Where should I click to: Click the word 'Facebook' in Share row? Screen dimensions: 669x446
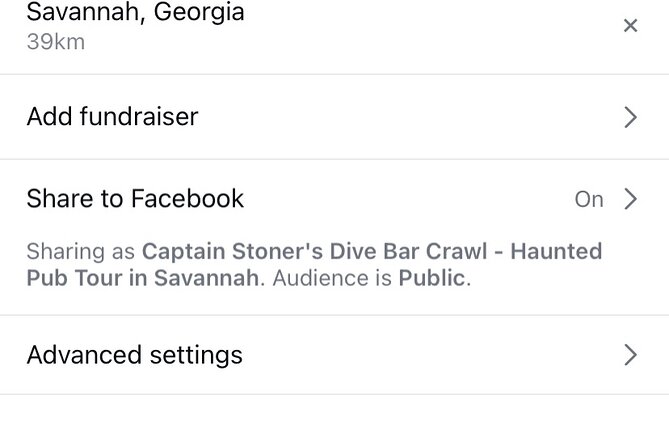188,199
